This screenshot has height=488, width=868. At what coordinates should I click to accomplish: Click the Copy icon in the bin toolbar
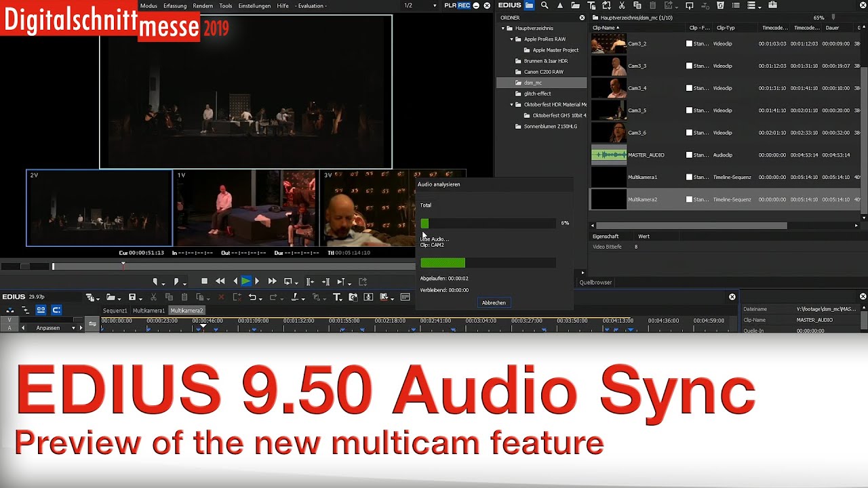[637, 5]
